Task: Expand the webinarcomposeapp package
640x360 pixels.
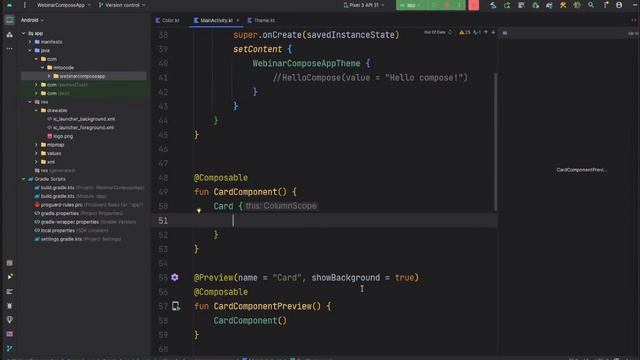Action: (x=49, y=76)
